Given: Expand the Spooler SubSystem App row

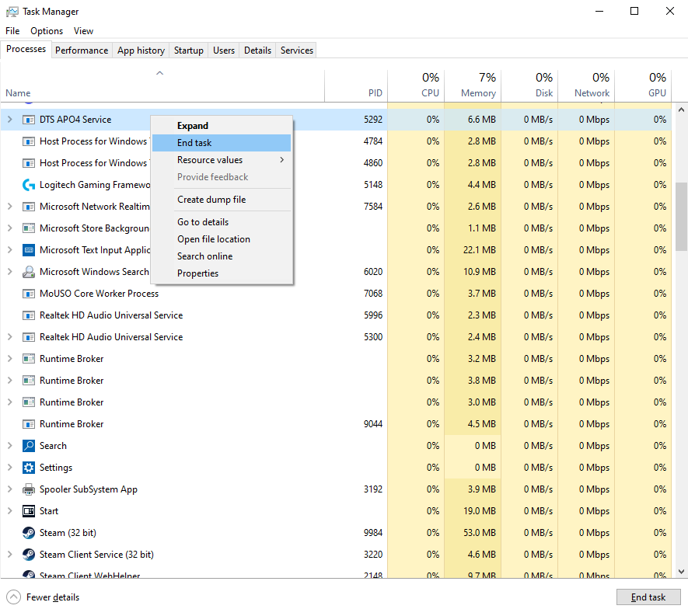Looking at the screenshot, I should [x=9, y=489].
